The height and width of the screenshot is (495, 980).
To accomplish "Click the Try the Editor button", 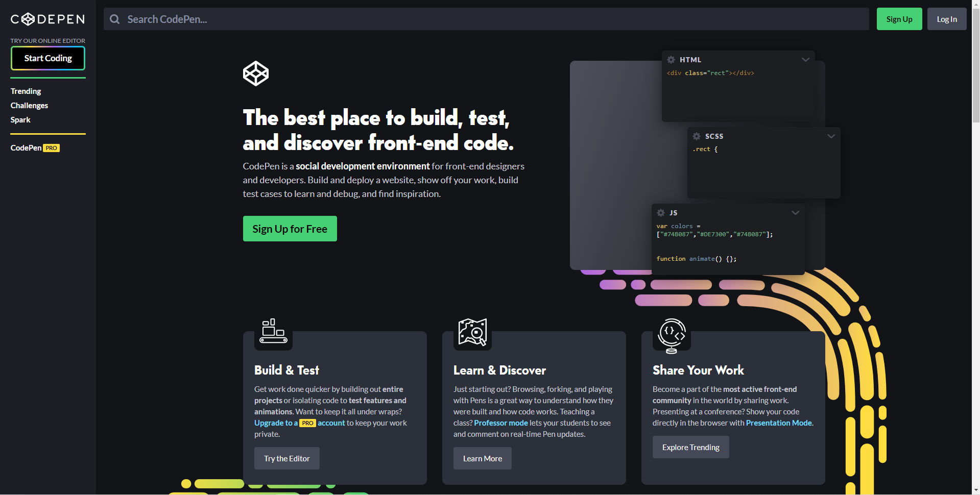I will point(286,458).
